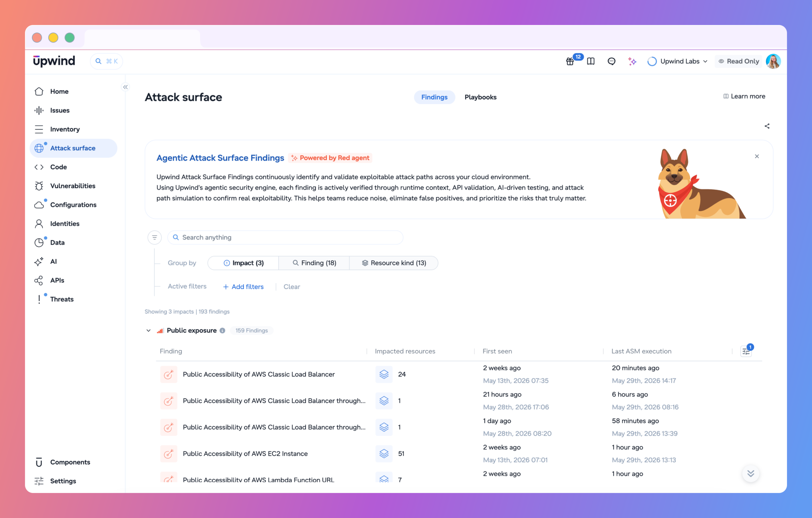The image size is (812, 518).
Task: Open Data in the sidebar
Action: tap(74, 242)
